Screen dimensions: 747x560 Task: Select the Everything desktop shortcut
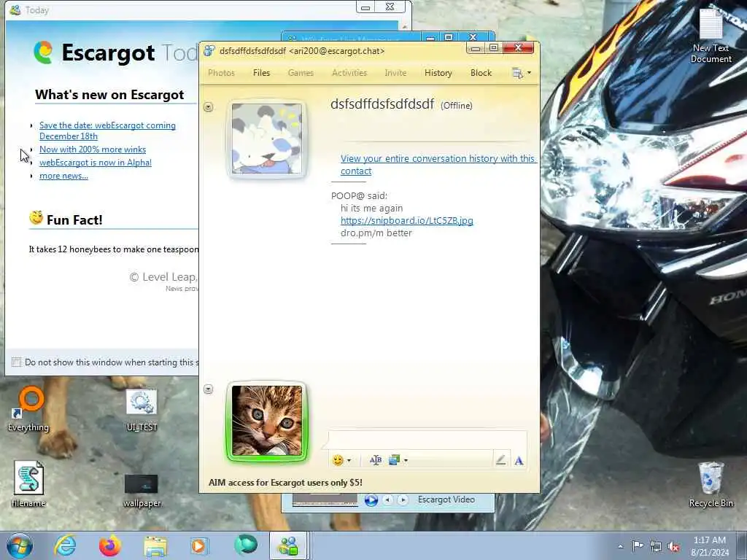pyautogui.click(x=28, y=410)
